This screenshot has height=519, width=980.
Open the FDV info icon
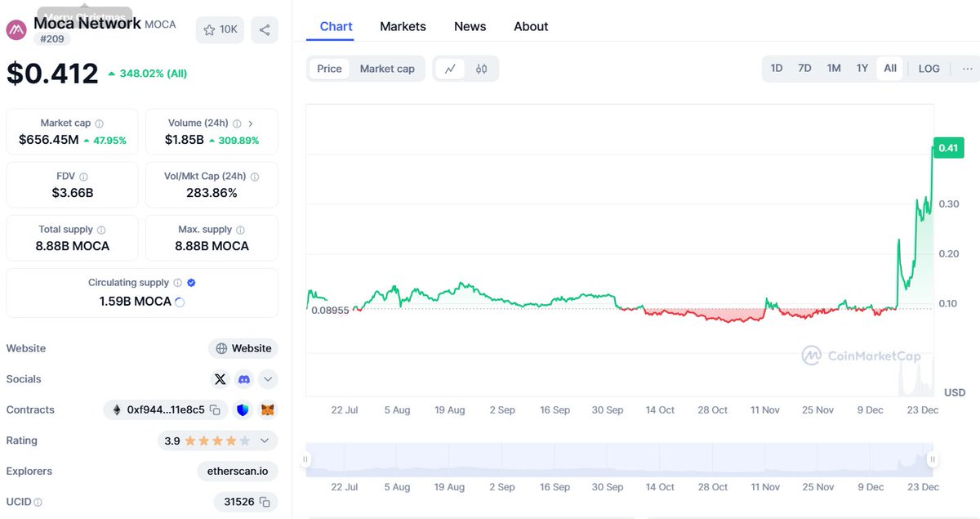83,177
